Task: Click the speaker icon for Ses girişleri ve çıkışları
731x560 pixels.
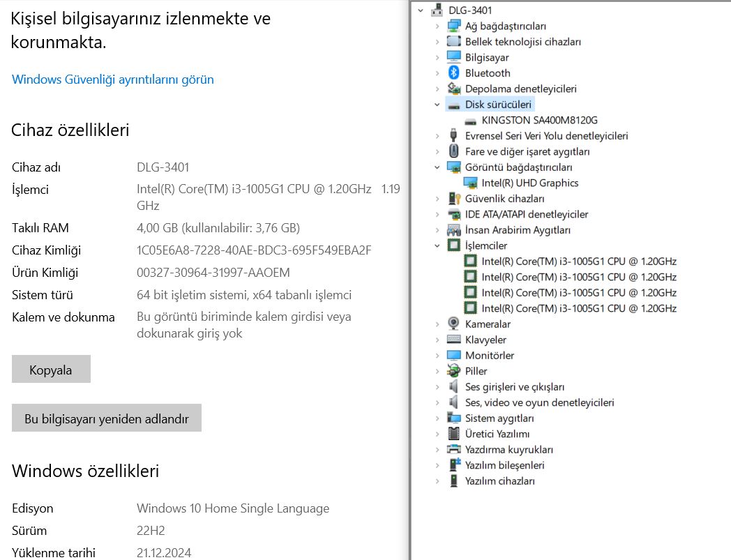Action: pyautogui.click(x=453, y=386)
